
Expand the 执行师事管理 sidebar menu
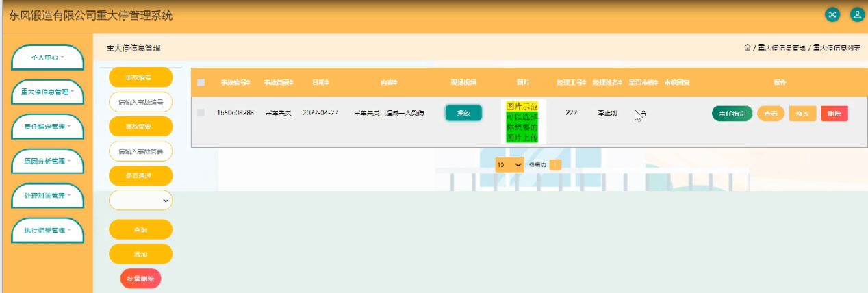[x=47, y=230]
